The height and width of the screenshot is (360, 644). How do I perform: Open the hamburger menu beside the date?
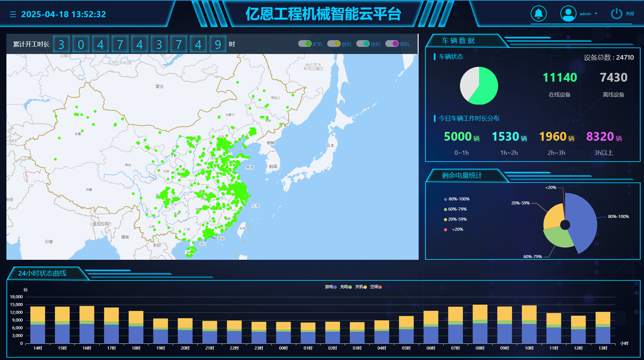(13, 15)
